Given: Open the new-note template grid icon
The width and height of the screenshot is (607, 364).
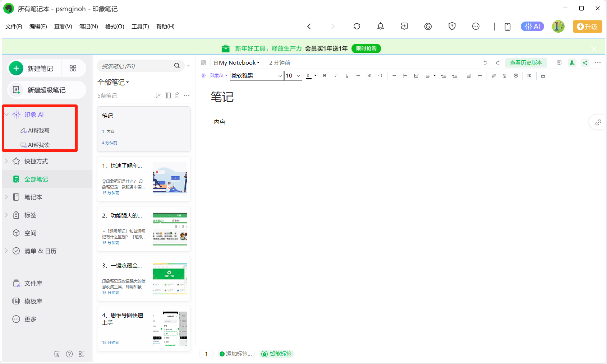Looking at the screenshot, I should (73, 68).
